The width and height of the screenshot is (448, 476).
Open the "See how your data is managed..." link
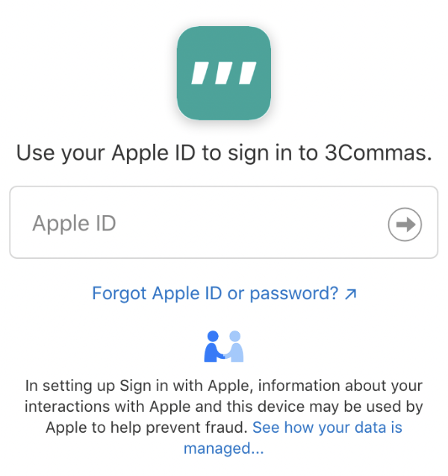tap(327, 428)
